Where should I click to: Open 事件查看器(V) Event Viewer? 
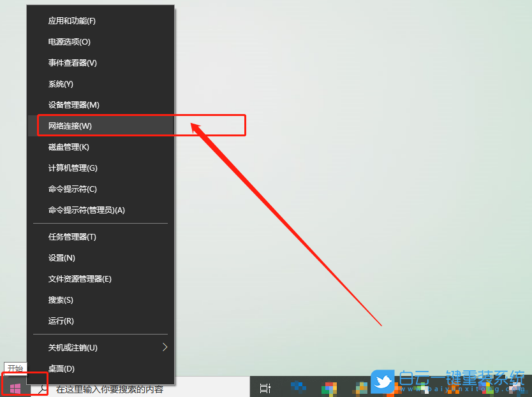[x=70, y=62]
